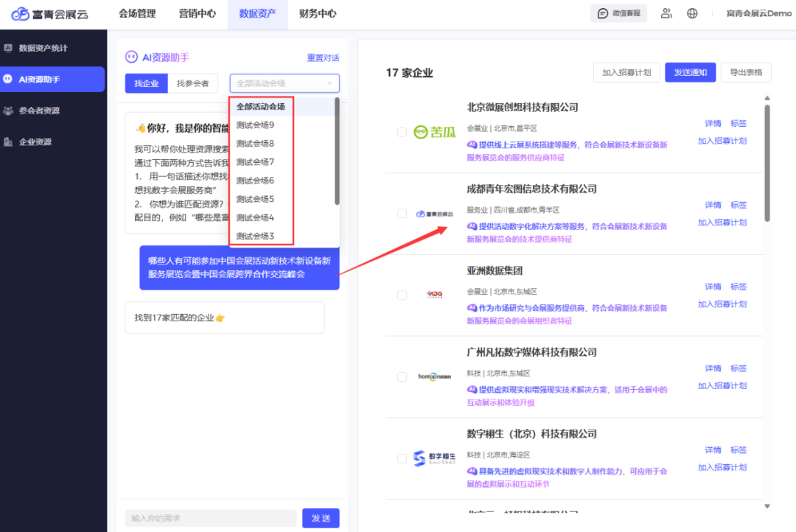This screenshot has height=532, width=796.
Task: Click the 富青会展云Demo account name
Action: pyautogui.click(x=759, y=14)
